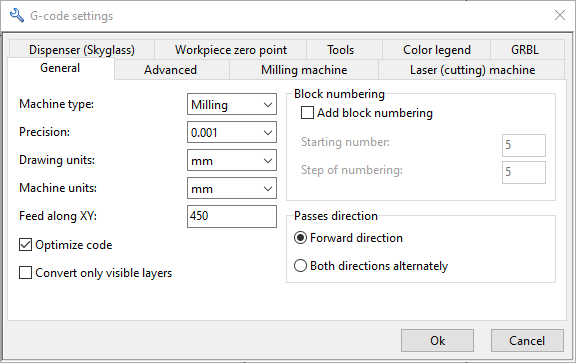Close the G-code settings dialog

560,15
